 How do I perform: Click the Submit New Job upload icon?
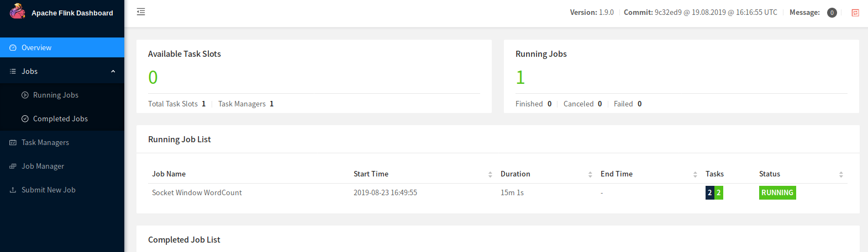click(x=13, y=190)
